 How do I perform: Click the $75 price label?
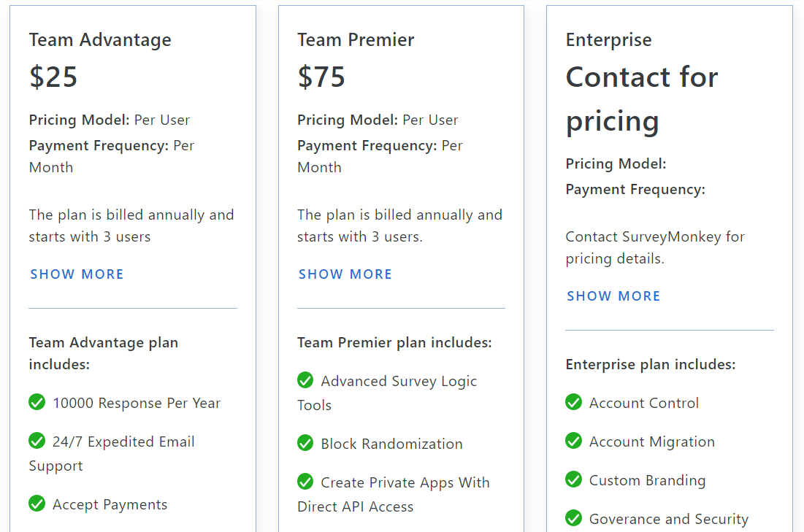(x=321, y=77)
